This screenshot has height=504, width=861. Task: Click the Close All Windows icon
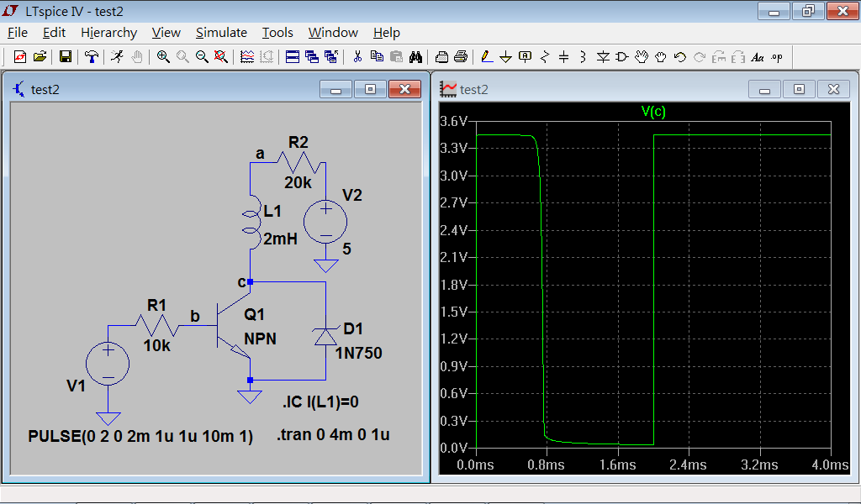pos(331,56)
